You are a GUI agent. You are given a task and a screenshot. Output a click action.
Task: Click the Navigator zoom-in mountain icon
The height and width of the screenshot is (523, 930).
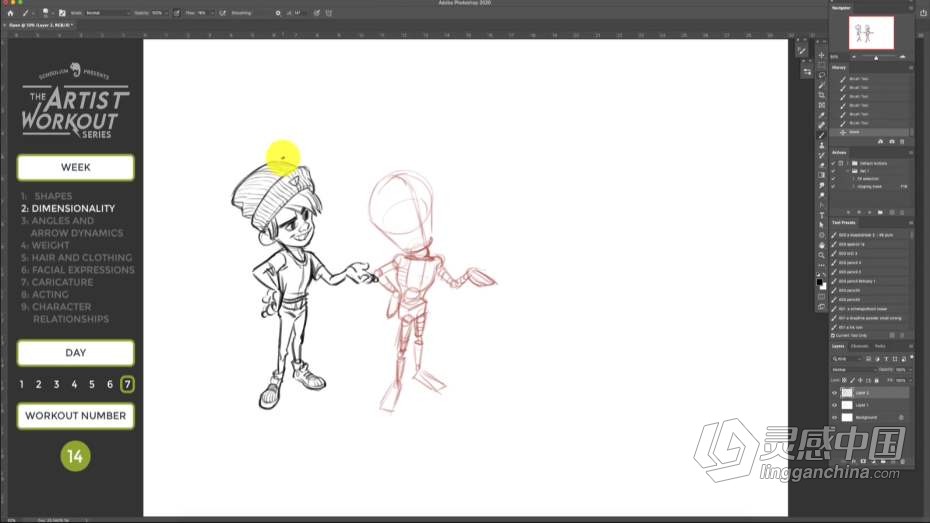(903, 57)
